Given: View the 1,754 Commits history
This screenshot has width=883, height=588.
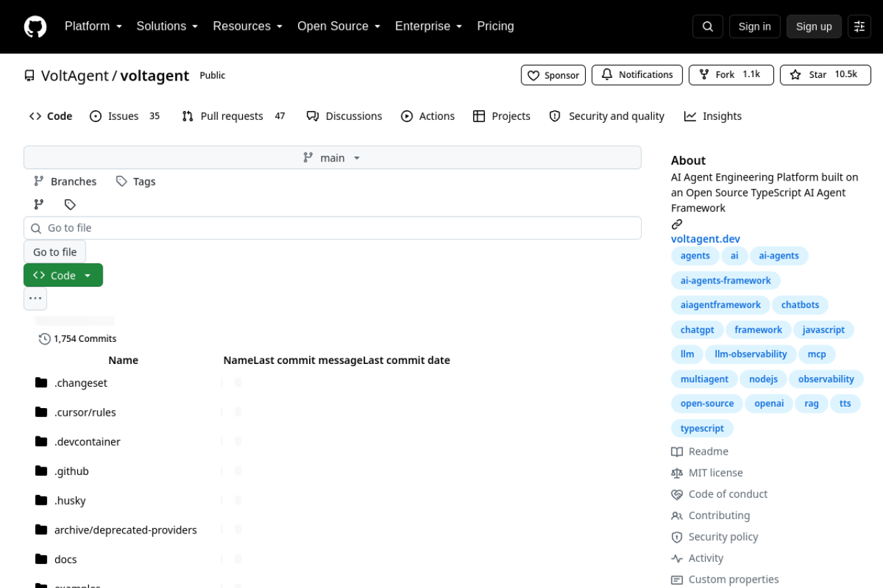Looking at the screenshot, I should [x=78, y=338].
